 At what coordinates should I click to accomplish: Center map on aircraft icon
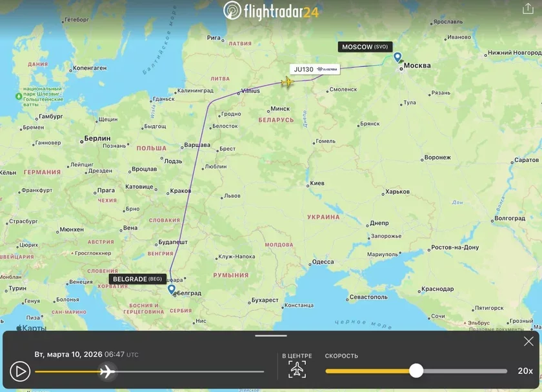(x=297, y=369)
